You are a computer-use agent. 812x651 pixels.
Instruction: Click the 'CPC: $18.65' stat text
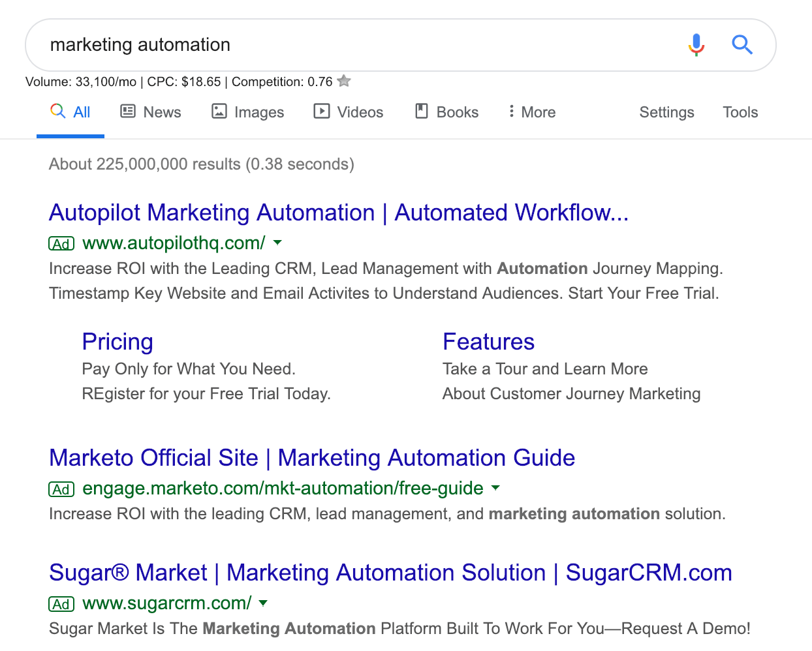point(184,82)
